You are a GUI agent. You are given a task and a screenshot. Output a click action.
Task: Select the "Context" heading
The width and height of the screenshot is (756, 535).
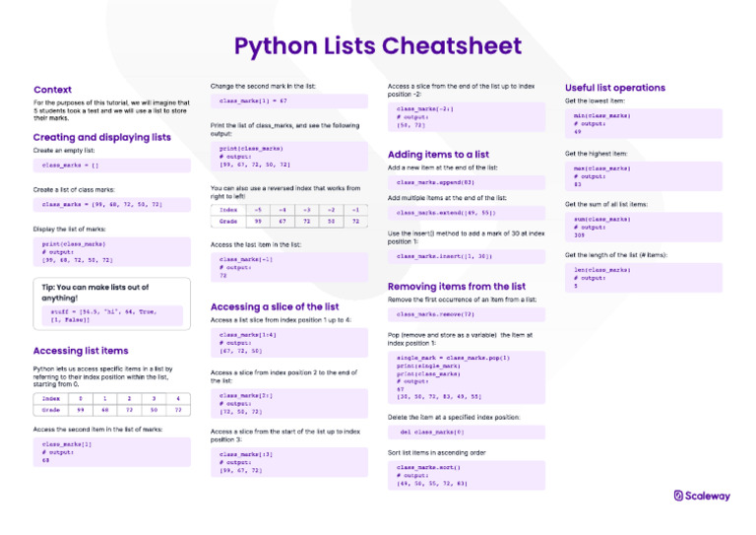point(52,90)
